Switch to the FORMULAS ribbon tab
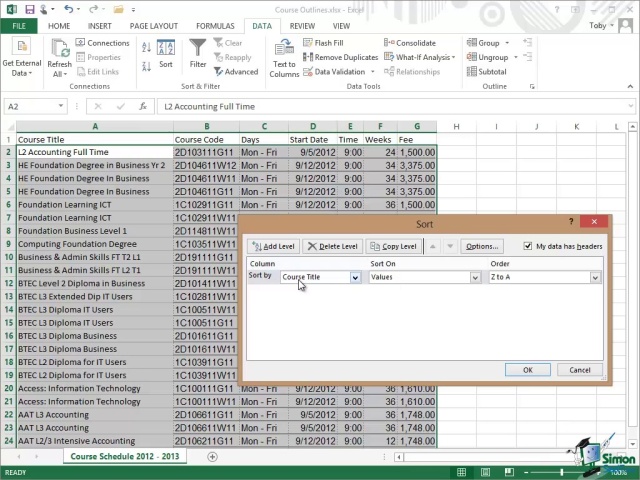Image resolution: width=640 pixels, height=480 pixels. pyautogui.click(x=215, y=26)
